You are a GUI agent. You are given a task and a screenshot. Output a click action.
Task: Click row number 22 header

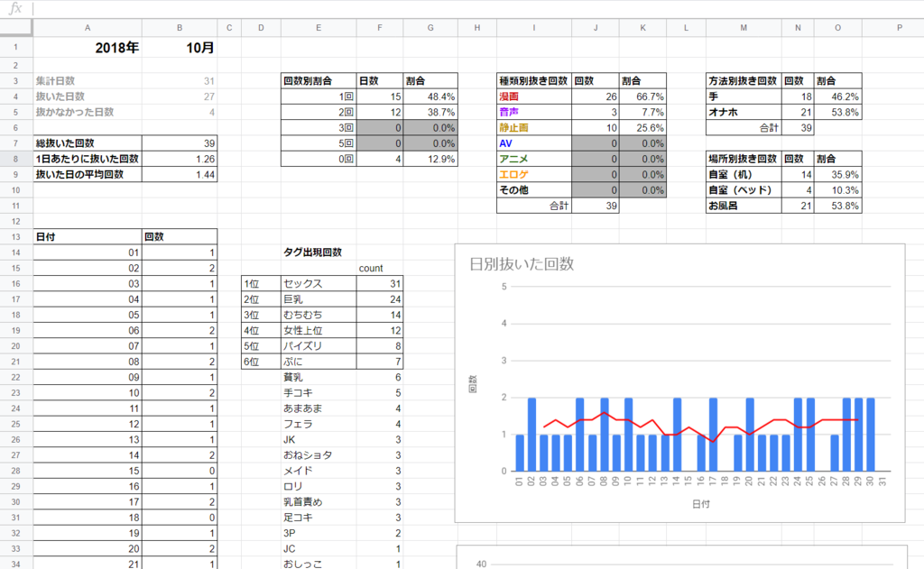(16, 377)
